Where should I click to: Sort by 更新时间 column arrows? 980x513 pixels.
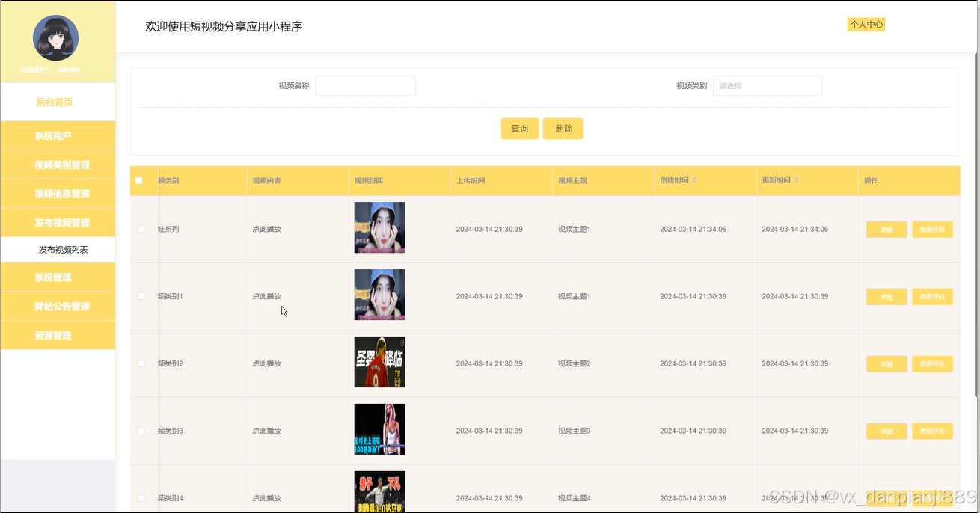(x=797, y=181)
